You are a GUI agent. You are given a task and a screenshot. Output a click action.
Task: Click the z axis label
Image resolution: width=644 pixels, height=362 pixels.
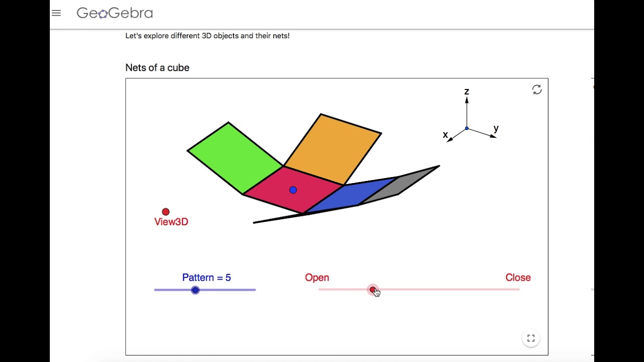pos(467,92)
